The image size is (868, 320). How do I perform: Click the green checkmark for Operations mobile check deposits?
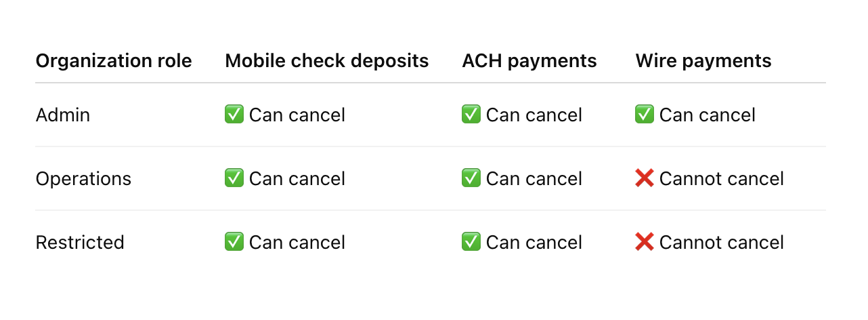(x=234, y=179)
